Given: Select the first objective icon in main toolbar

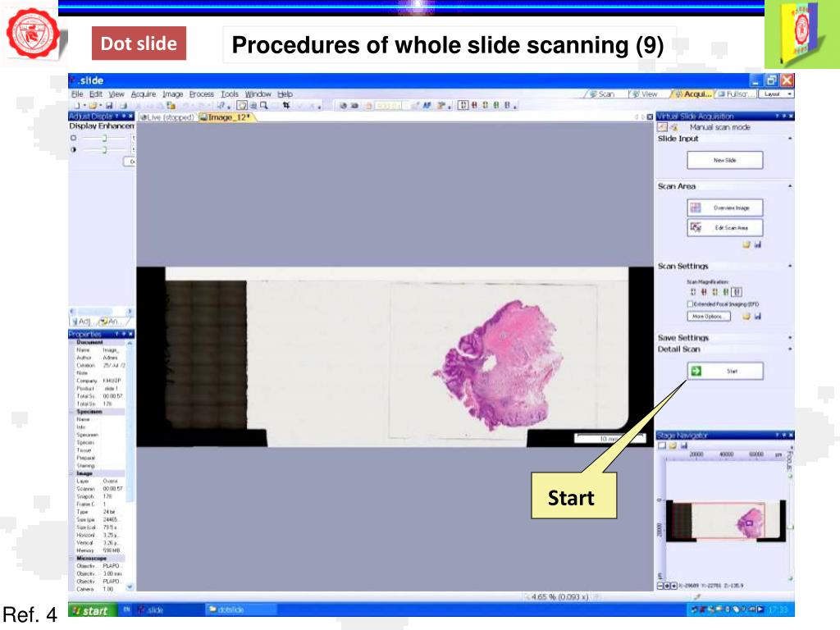Looking at the screenshot, I should pos(464,106).
